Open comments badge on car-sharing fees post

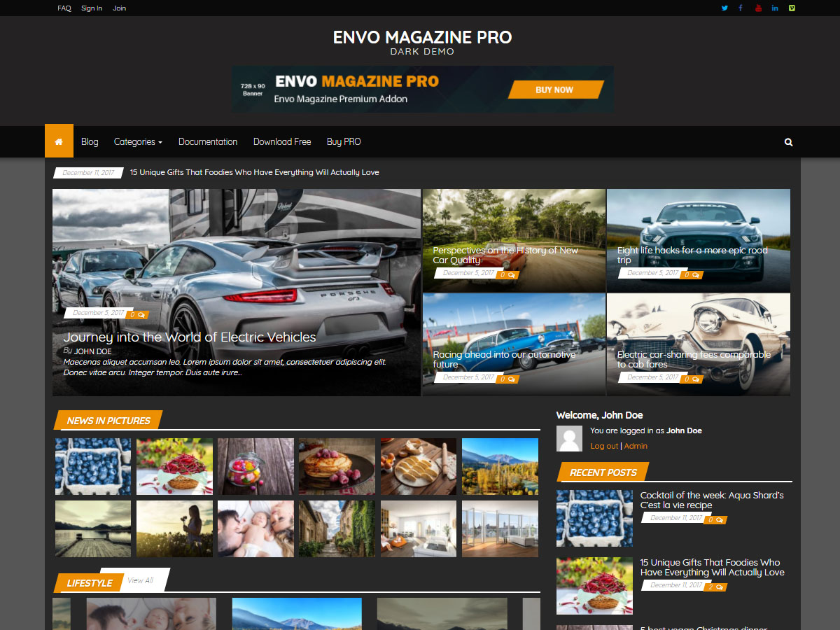point(692,379)
